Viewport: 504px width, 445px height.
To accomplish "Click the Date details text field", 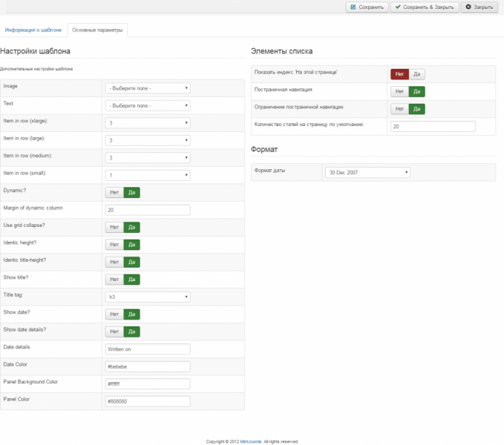I will (148, 349).
